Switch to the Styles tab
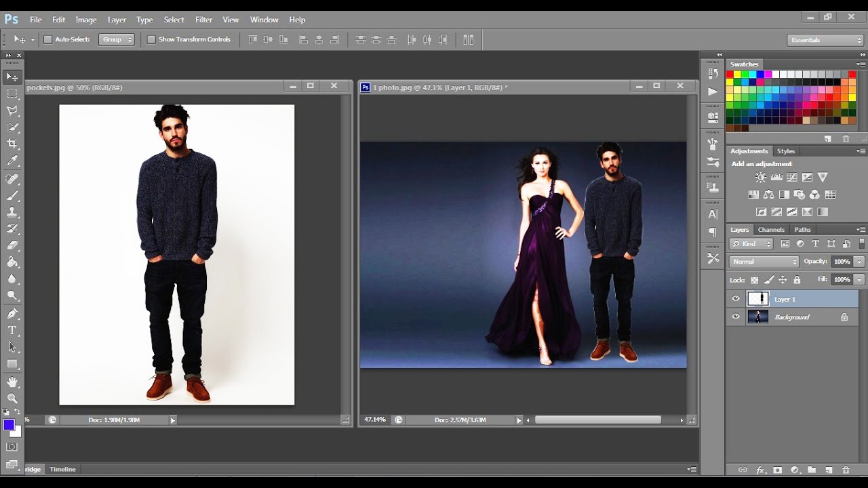This screenshot has width=868, height=488. (x=786, y=151)
